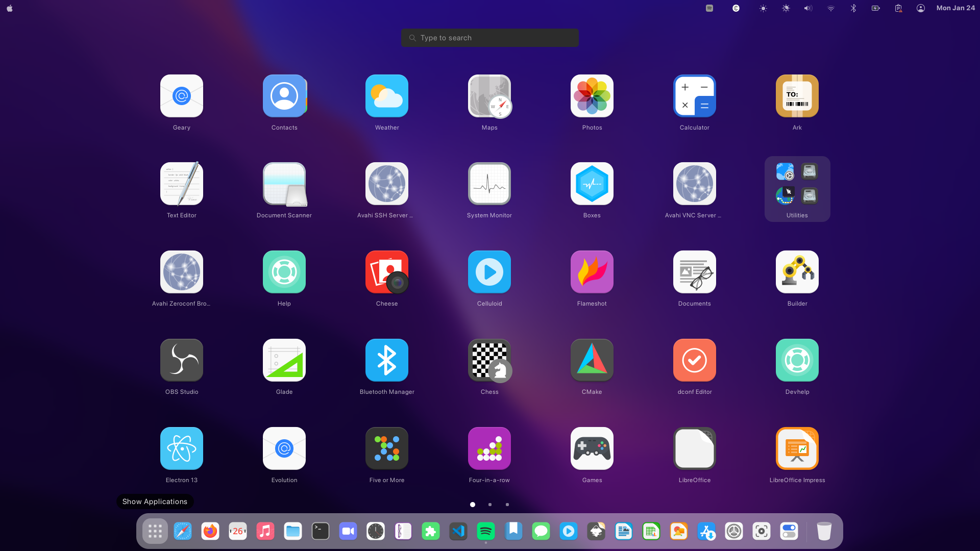
Task: Launch the Five or More game
Action: point(387,448)
